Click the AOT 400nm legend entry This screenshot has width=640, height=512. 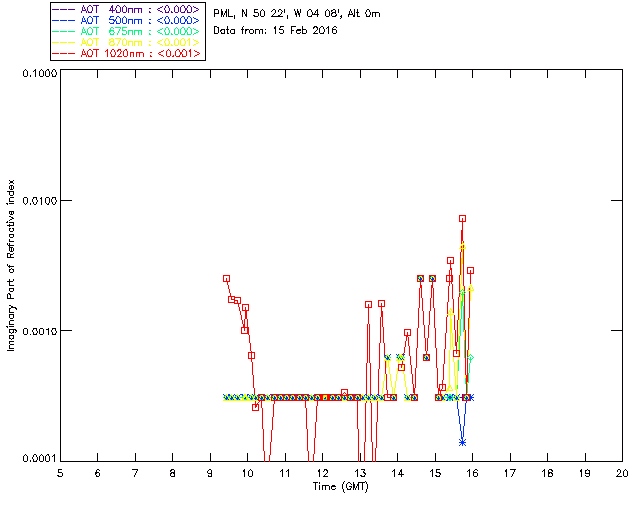point(127,9)
